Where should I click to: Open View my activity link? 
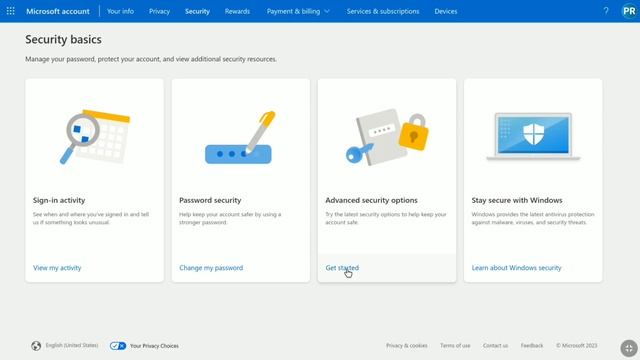(57, 268)
